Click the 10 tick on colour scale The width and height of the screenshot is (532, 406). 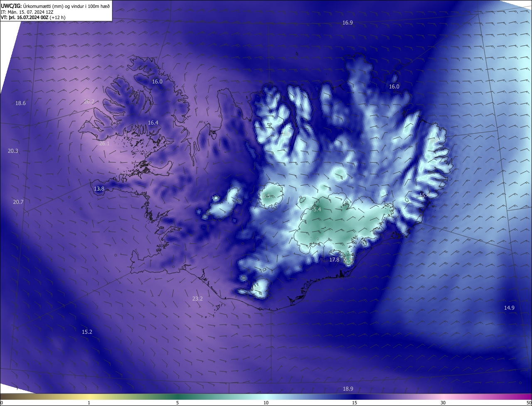tap(266, 403)
